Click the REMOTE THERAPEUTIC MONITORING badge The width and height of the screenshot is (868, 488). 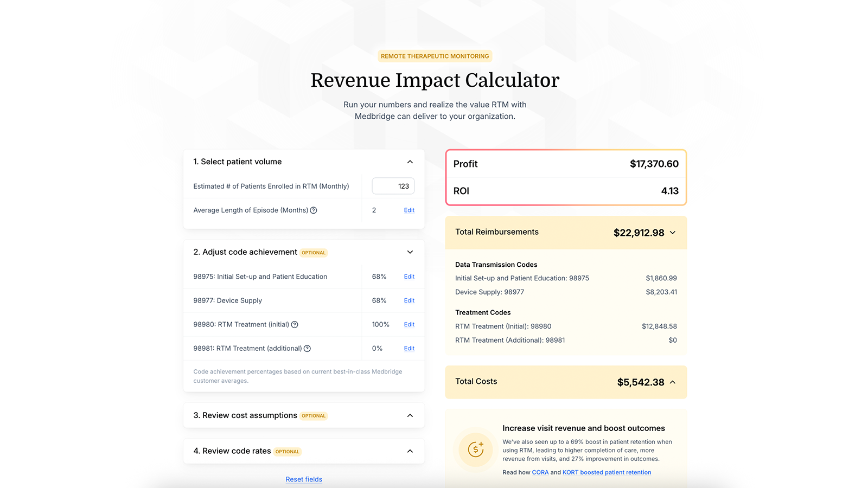coord(435,56)
